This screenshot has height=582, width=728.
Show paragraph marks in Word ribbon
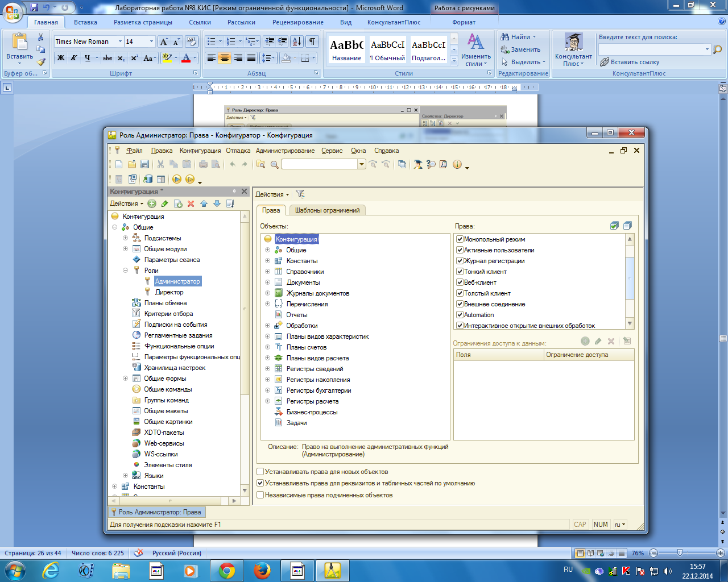click(x=312, y=41)
